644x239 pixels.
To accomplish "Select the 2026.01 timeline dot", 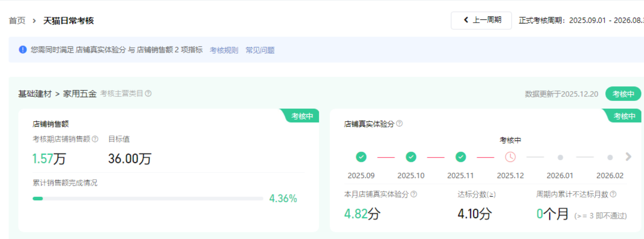I will pos(560,157).
